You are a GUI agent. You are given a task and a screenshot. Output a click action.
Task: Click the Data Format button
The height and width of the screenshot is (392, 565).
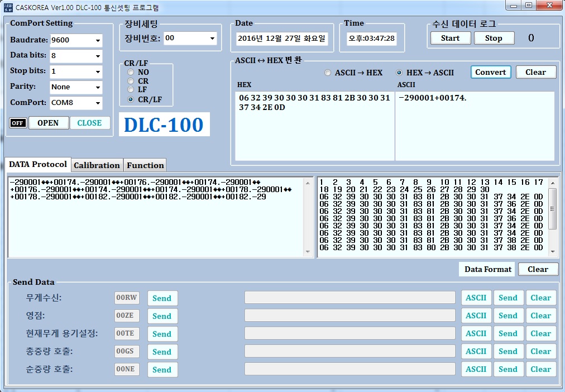click(487, 269)
